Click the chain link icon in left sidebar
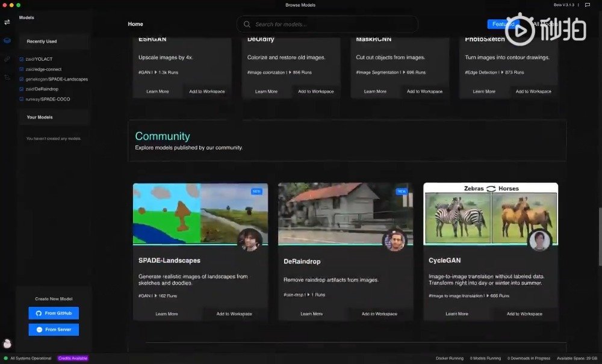 coord(7,59)
